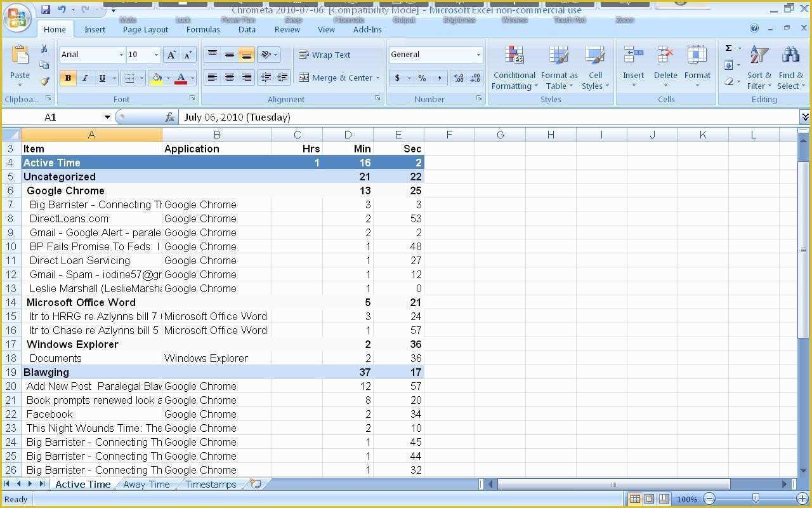Increase cell indent

(x=283, y=77)
